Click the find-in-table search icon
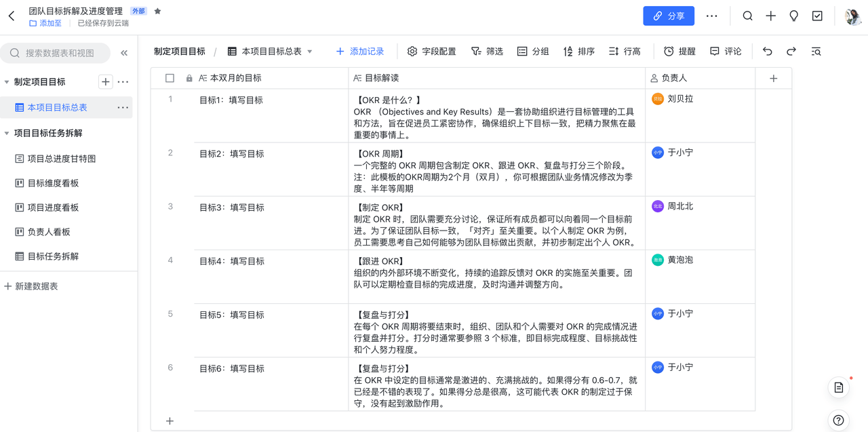The height and width of the screenshot is (432, 868). click(x=816, y=52)
